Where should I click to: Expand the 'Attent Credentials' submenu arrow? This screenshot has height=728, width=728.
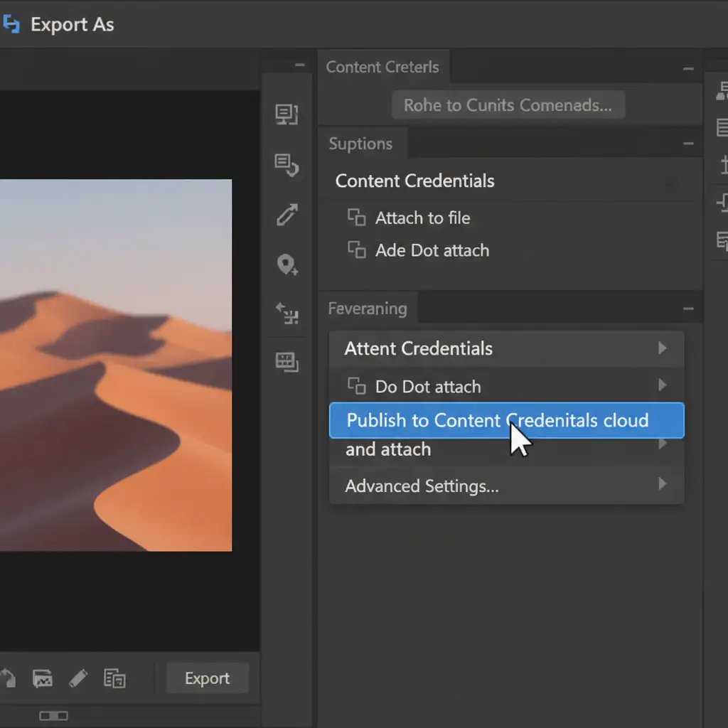point(662,348)
